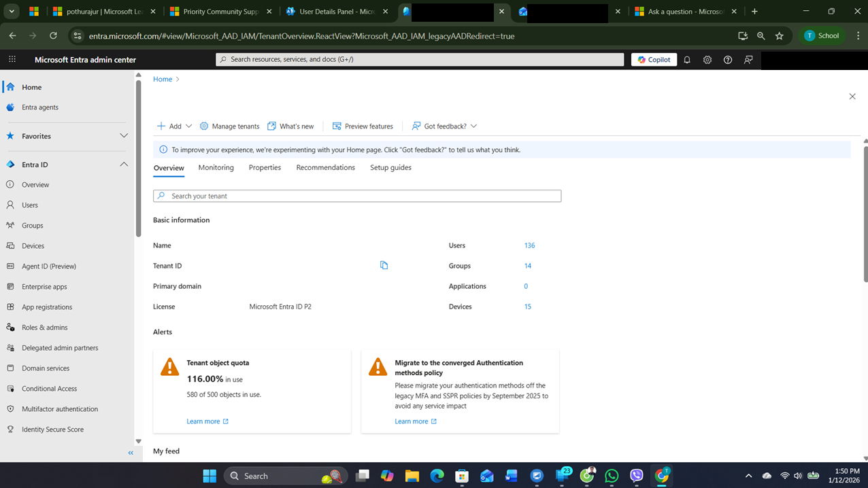Switch to Priority Community Support browser tab
868x488 pixels.
[221, 12]
